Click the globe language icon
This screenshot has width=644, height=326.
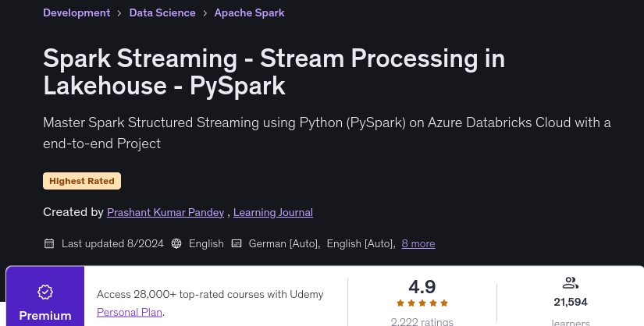(176, 243)
